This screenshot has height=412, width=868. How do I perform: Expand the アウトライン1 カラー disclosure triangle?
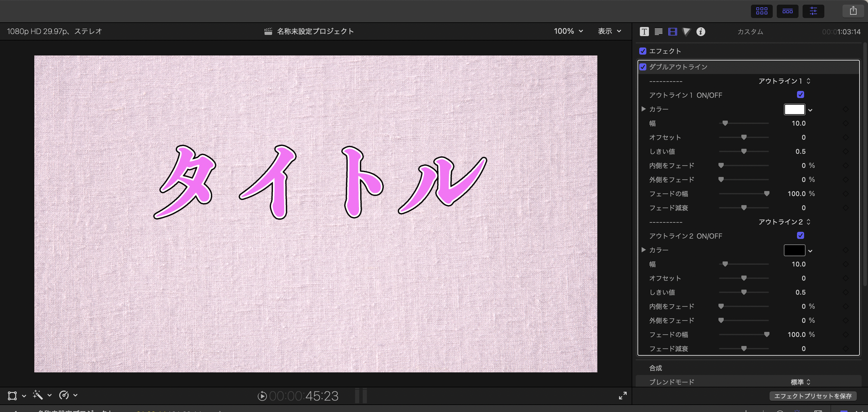coord(643,109)
